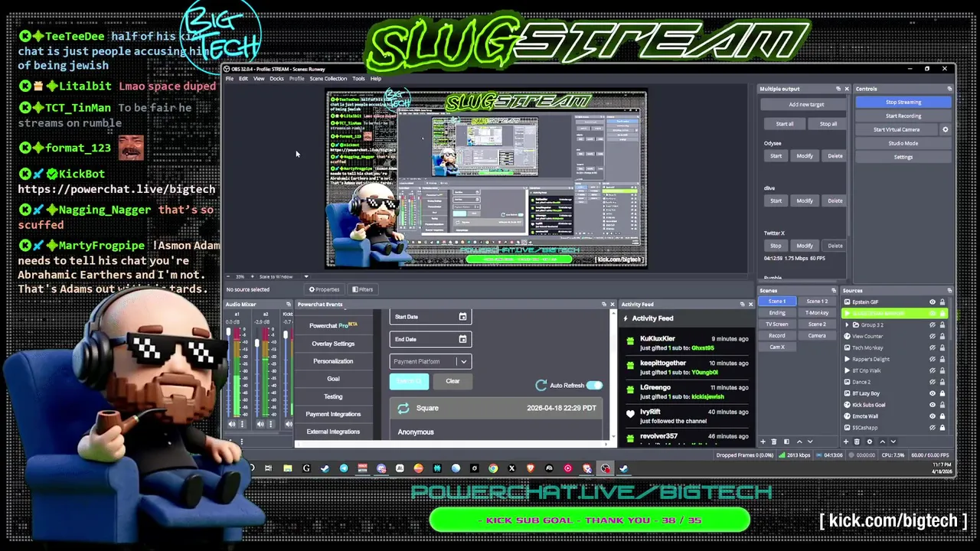Toggle the Auto Refresh switch
This screenshot has height=551, width=980.
595,386
